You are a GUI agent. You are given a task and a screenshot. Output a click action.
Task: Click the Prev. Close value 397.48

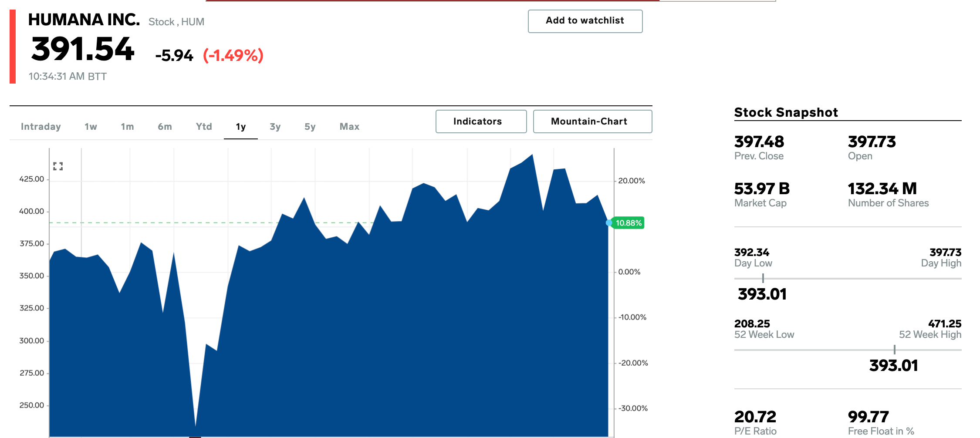759,142
